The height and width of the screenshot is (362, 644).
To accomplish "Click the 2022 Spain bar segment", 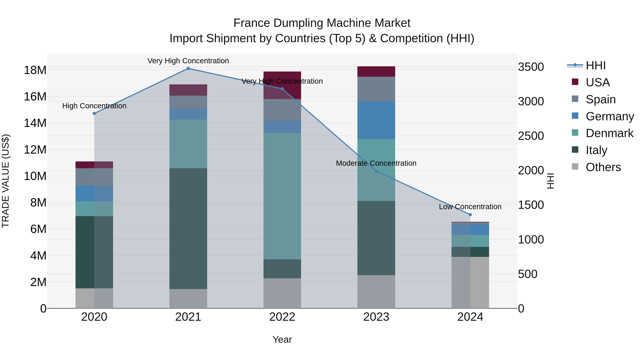I will click(282, 110).
